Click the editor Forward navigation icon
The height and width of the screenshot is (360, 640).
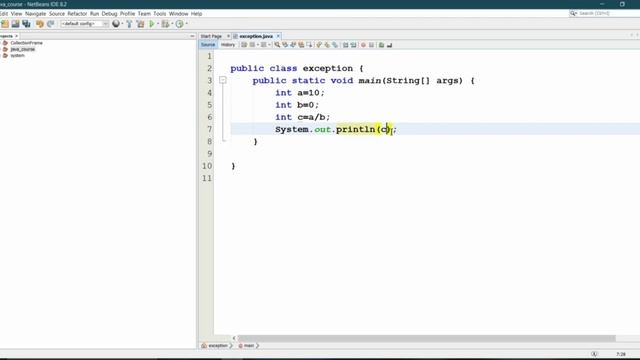264,45
